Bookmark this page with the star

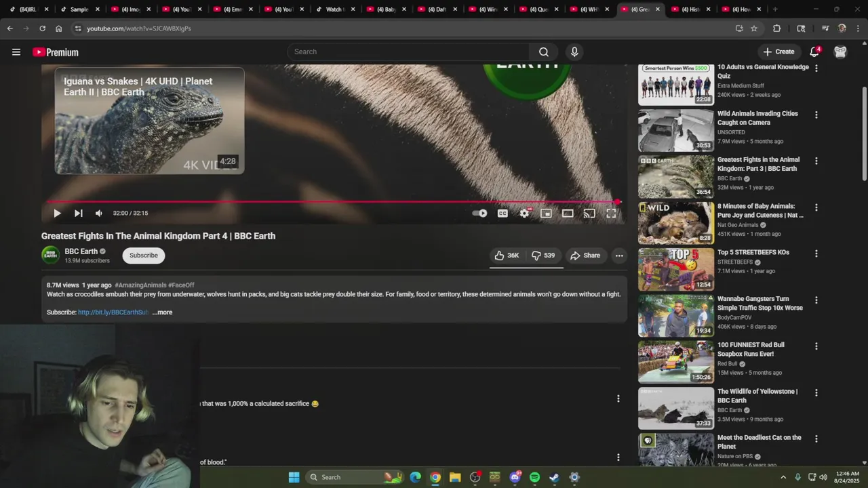coord(754,28)
